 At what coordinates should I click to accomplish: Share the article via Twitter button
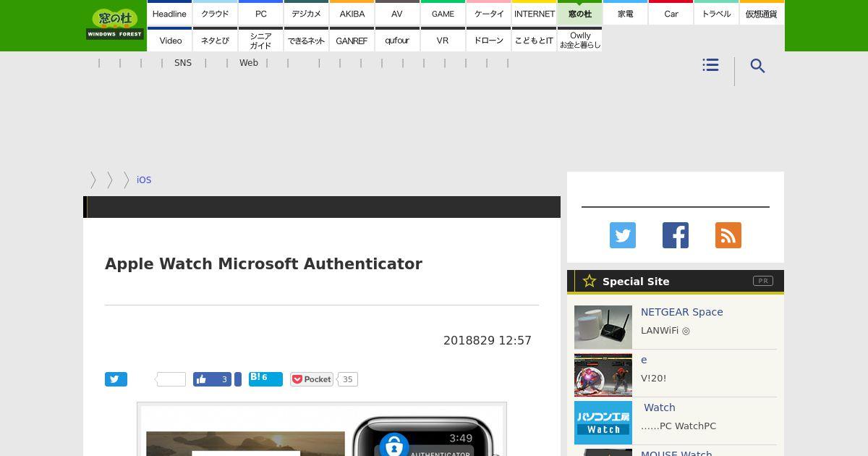coord(116,379)
